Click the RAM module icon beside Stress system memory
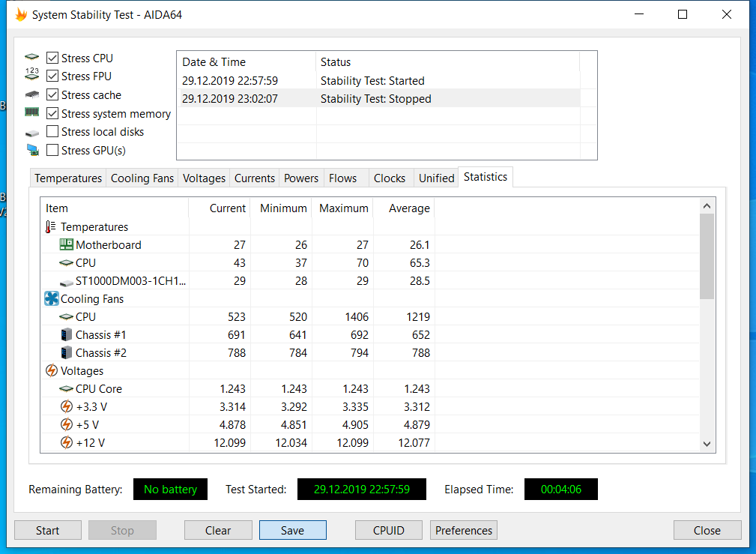The height and width of the screenshot is (554, 756). point(31,112)
